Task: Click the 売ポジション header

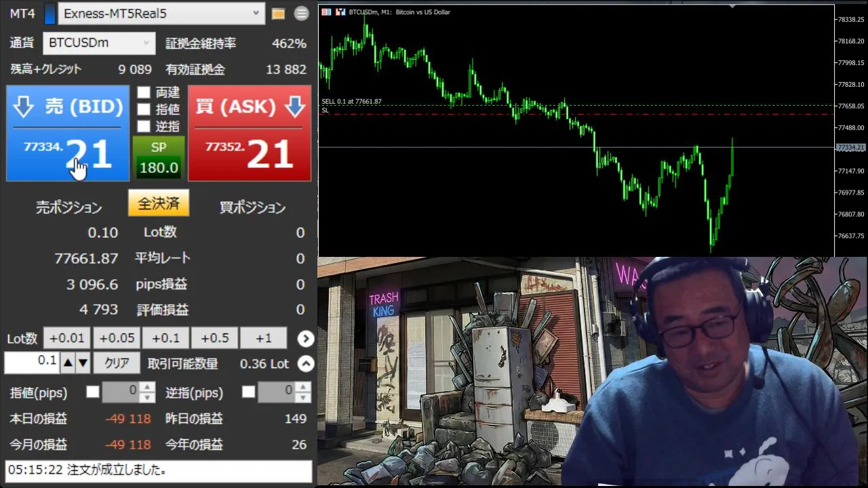Action: (x=69, y=207)
